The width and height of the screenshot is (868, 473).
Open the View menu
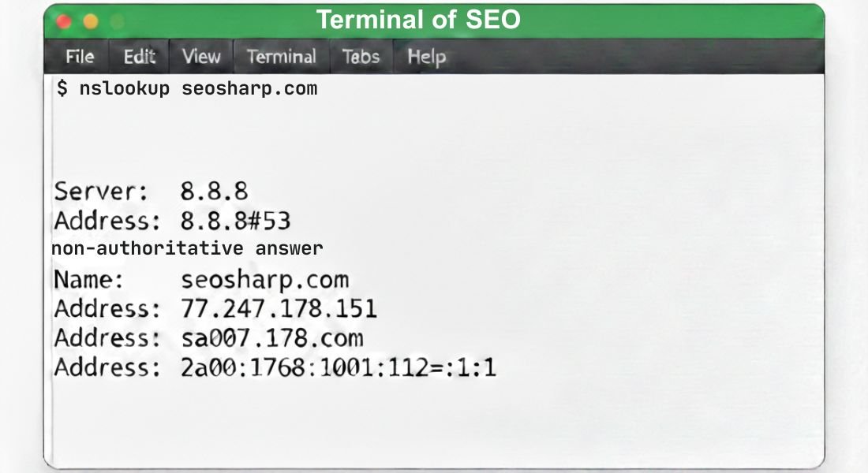[x=201, y=56]
